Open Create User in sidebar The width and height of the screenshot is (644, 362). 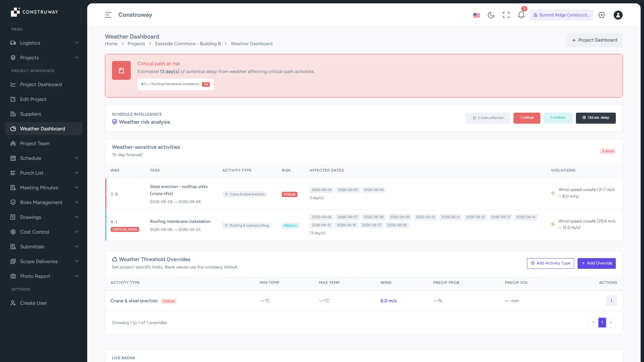44,303
